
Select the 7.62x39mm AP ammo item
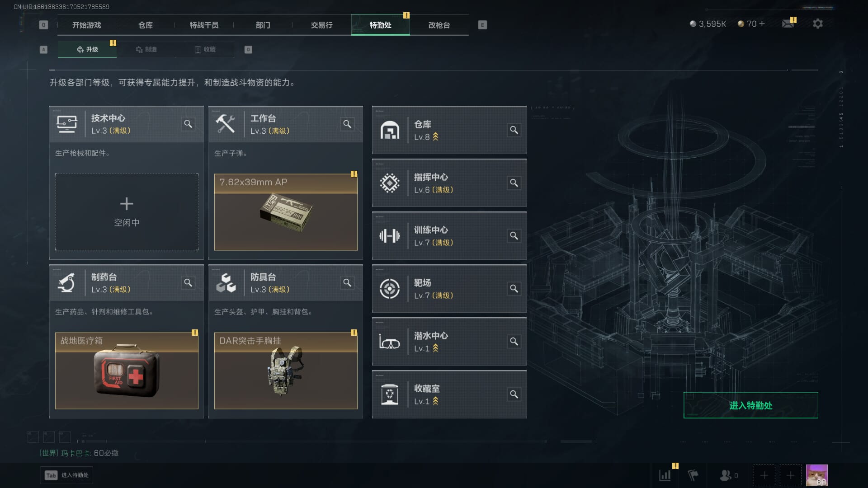coord(286,212)
